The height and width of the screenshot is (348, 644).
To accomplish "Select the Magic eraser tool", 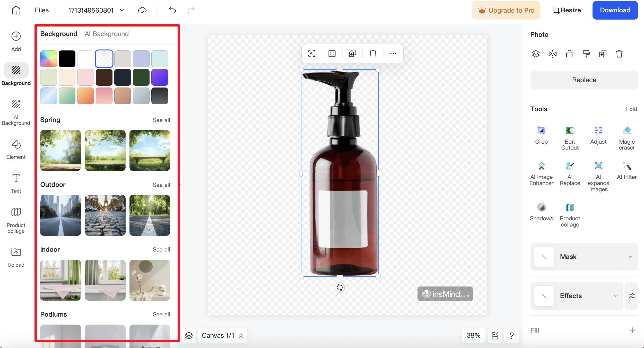I will point(627,138).
